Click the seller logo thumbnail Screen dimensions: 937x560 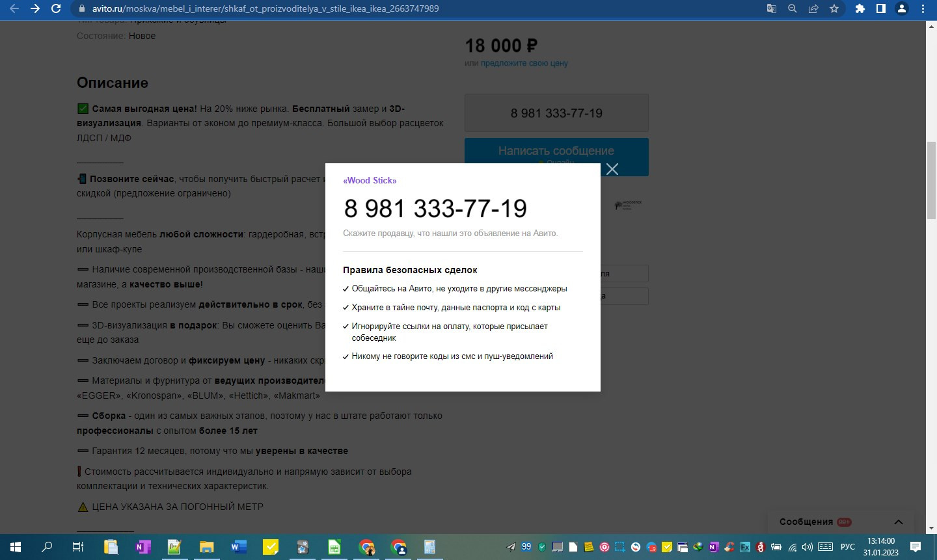[628, 205]
